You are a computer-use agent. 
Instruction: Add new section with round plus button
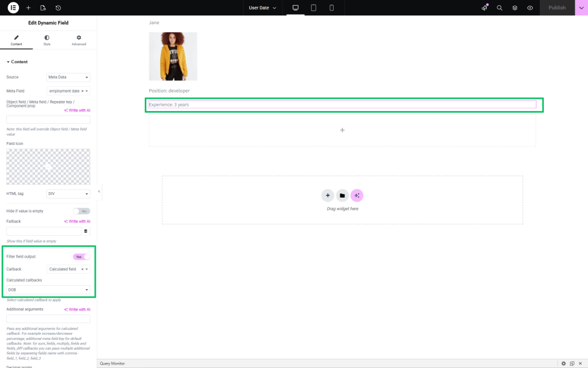click(328, 195)
